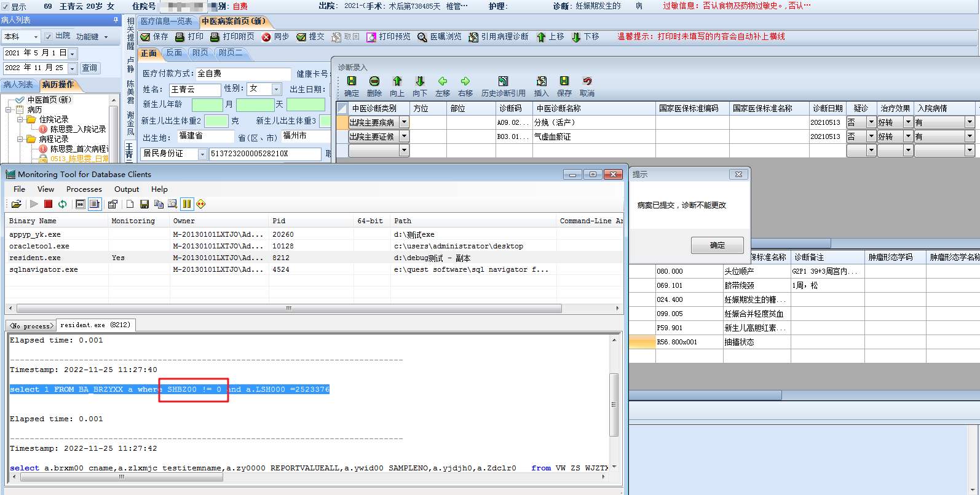Screen dimensions: 980x495
Task: Toggle the yellow pause button in Monitoring Tool
Action: click(x=187, y=204)
